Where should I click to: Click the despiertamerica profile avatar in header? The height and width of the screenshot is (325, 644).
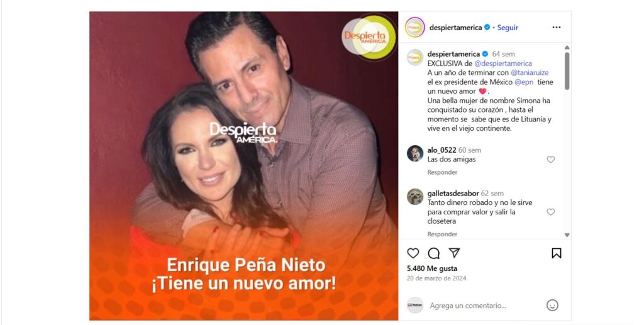coord(415,27)
